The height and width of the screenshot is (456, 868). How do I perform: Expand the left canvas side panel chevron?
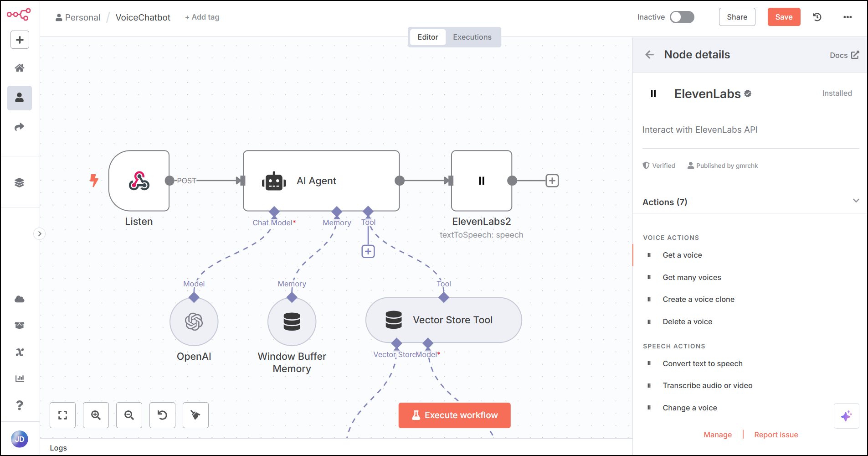40,233
